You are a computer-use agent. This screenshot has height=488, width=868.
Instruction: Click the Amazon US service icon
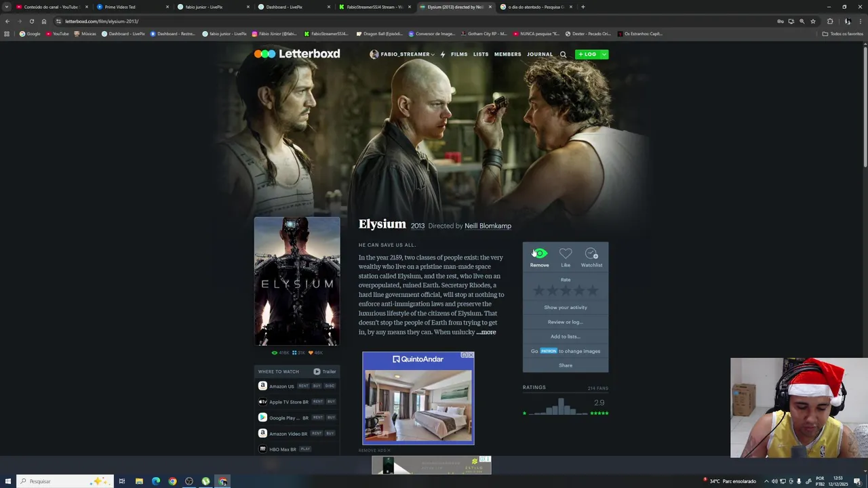click(262, 386)
